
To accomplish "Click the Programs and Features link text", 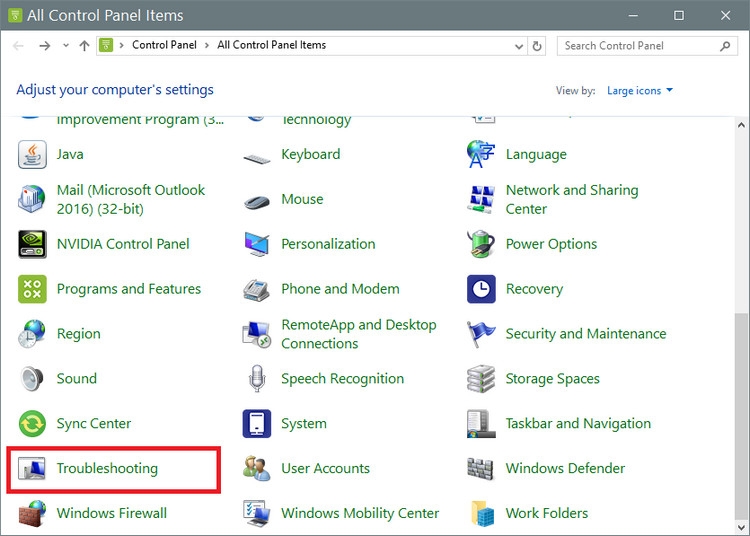I will pos(129,289).
